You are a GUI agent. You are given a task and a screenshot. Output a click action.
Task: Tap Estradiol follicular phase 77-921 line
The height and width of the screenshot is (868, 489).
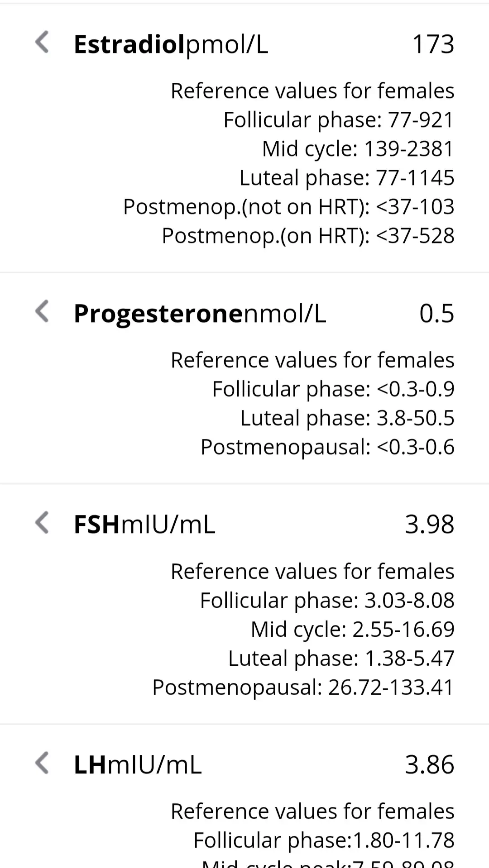[x=339, y=120]
